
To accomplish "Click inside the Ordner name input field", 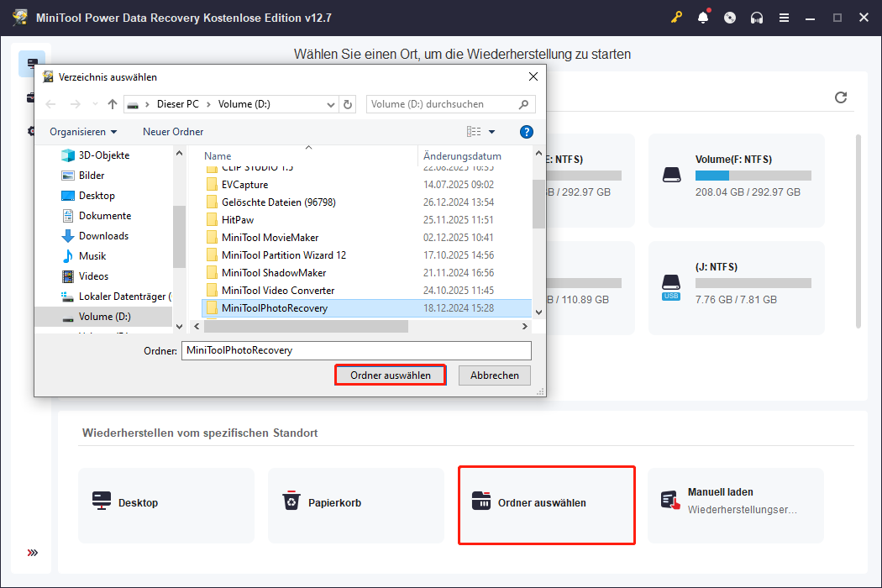I will click(356, 350).
